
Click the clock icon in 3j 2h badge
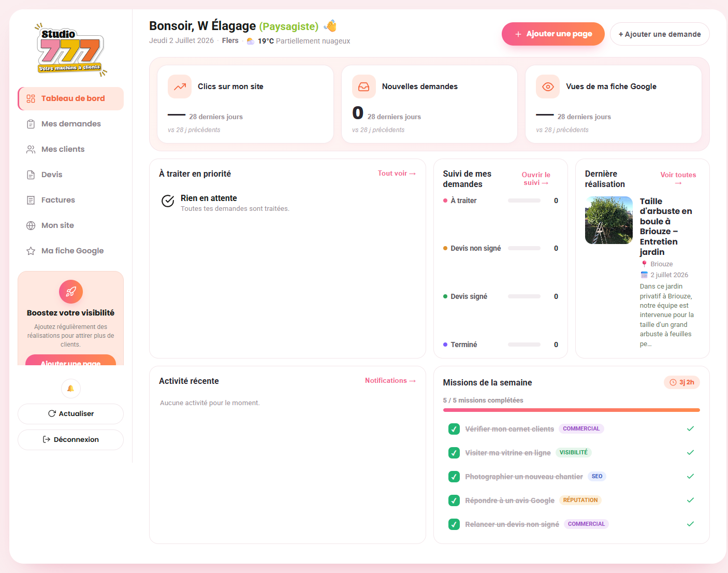(x=673, y=382)
